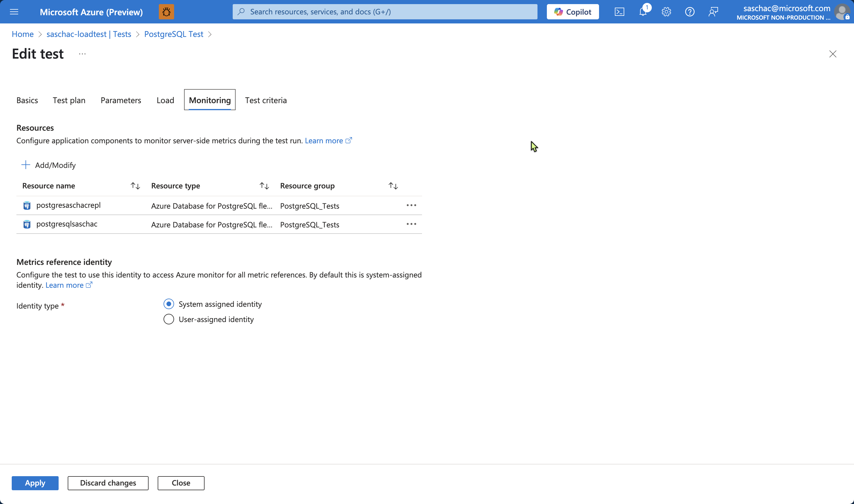Select User-assigned identity radio
This screenshot has height=504, width=854.
(169, 319)
